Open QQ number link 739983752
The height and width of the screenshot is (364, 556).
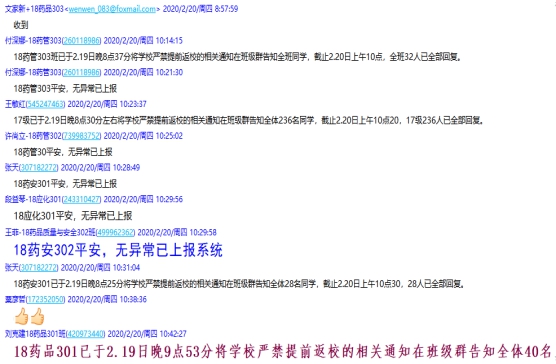[x=82, y=136]
